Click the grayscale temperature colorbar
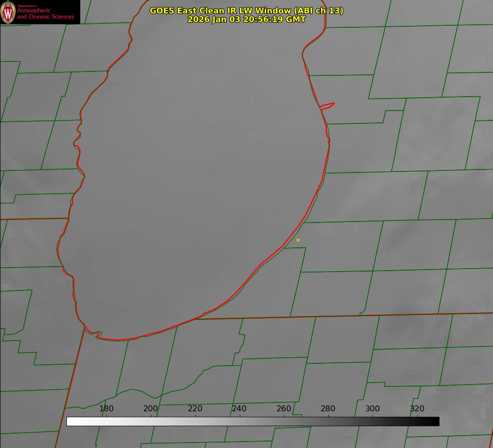This screenshot has height=448, width=493. click(253, 421)
